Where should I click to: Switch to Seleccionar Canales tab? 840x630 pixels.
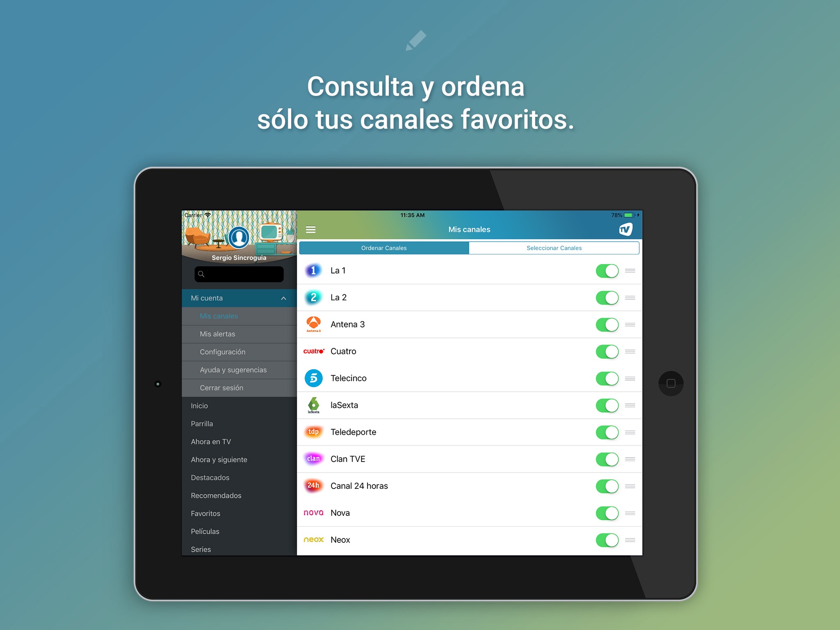click(x=555, y=248)
